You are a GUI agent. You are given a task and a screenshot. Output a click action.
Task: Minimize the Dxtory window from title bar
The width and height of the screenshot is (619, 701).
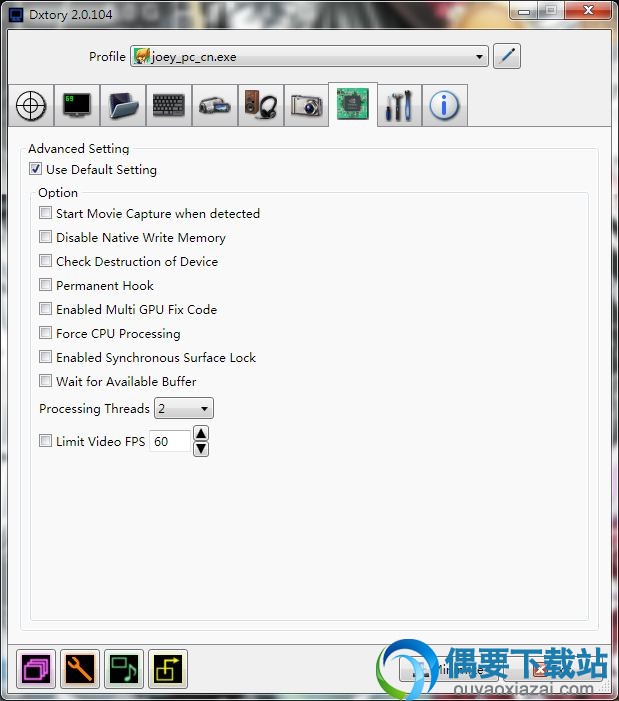coord(524,10)
